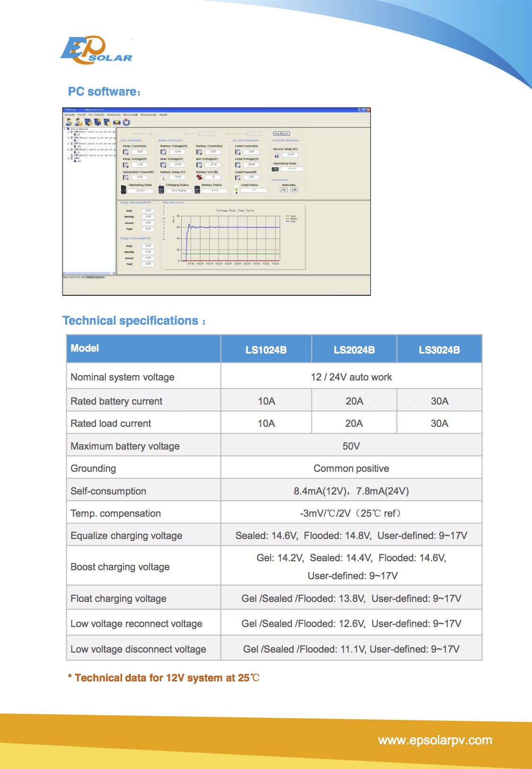
Task: Click the Device Temp thermometer icon
Action: [277, 156]
